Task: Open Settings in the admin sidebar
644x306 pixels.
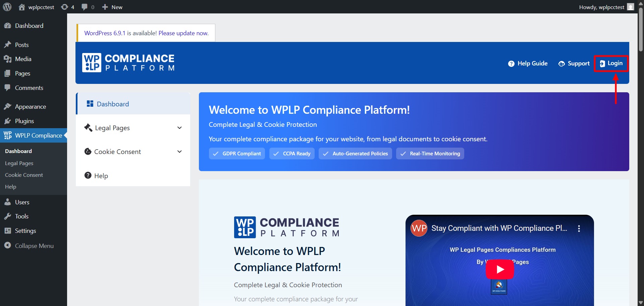Action: [x=25, y=231]
